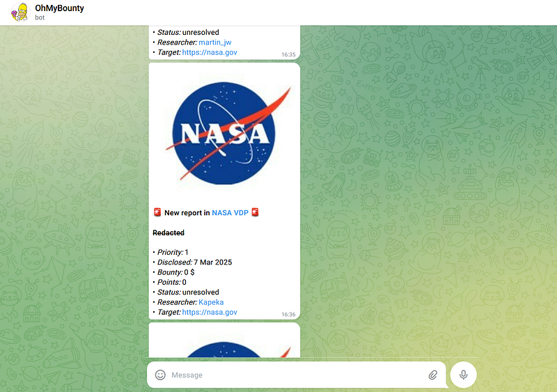The width and height of the screenshot is (557, 392).
Task: Open the Kapeka researcher profile link
Action: [x=211, y=302]
